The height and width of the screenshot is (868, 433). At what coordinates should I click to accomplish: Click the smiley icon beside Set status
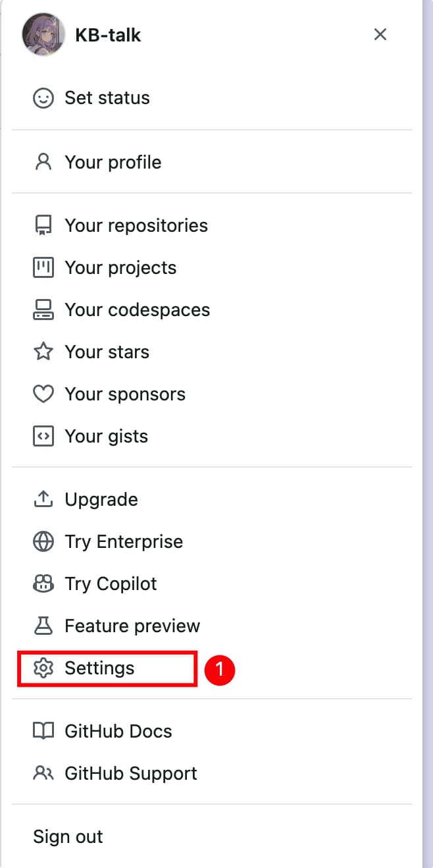pyautogui.click(x=43, y=98)
